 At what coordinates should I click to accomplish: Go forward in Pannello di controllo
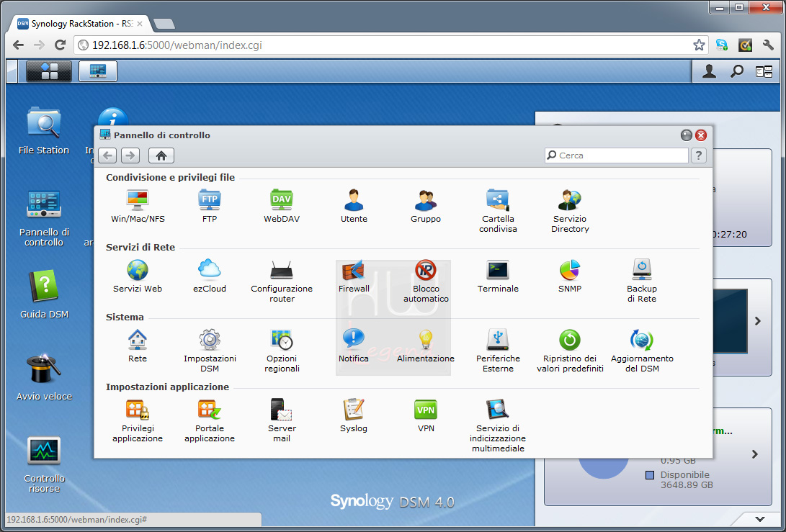click(130, 155)
